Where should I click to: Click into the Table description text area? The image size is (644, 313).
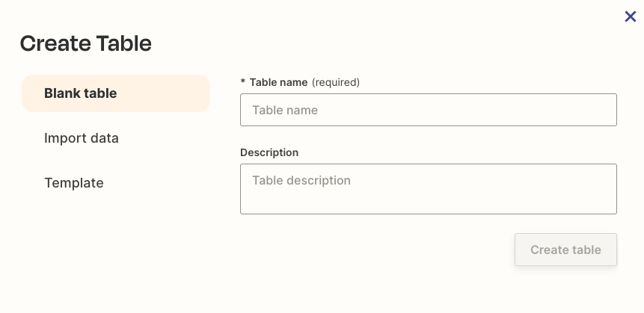click(x=428, y=189)
